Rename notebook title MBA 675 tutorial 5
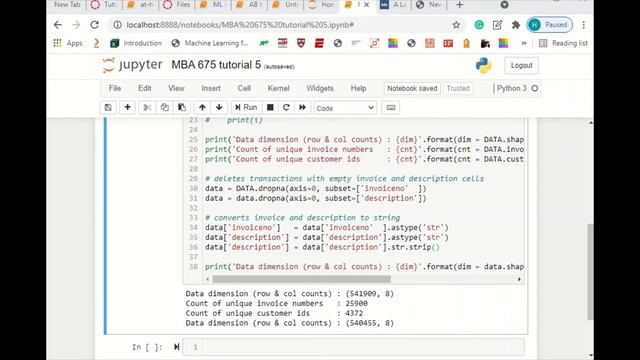 click(x=216, y=65)
